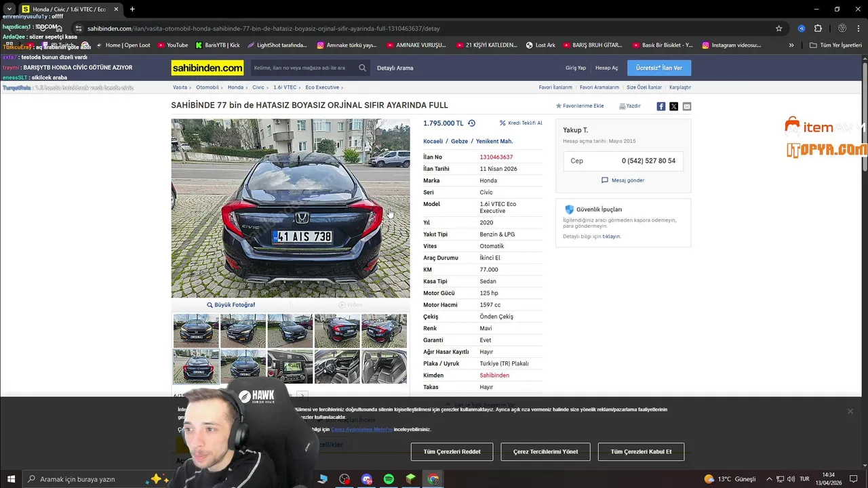Click Tüm Çerezleri Kabul Et button
This screenshot has height=488, width=868.
[641, 451]
